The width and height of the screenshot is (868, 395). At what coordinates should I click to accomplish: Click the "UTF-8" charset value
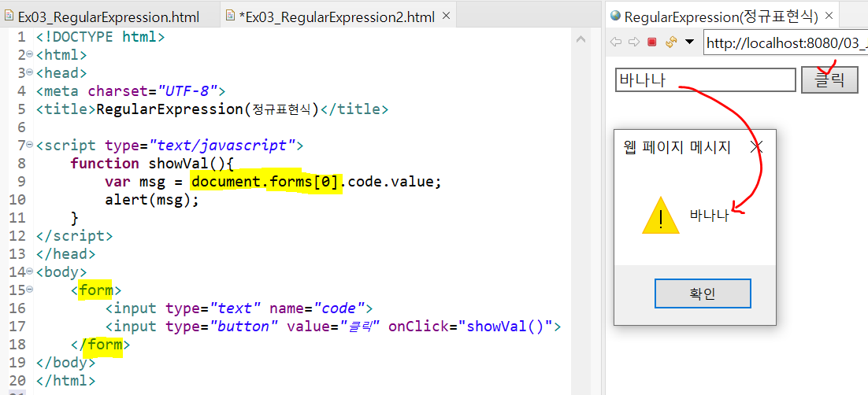[x=187, y=90]
